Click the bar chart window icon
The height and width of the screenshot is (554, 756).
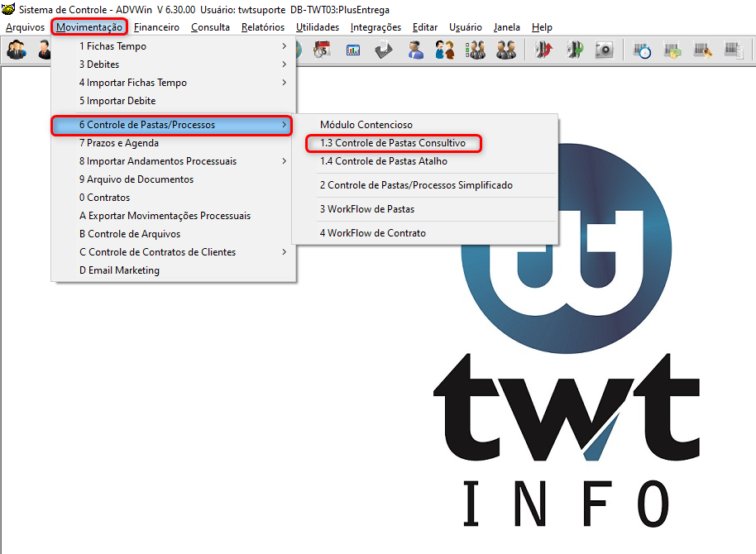coord(353,50)
